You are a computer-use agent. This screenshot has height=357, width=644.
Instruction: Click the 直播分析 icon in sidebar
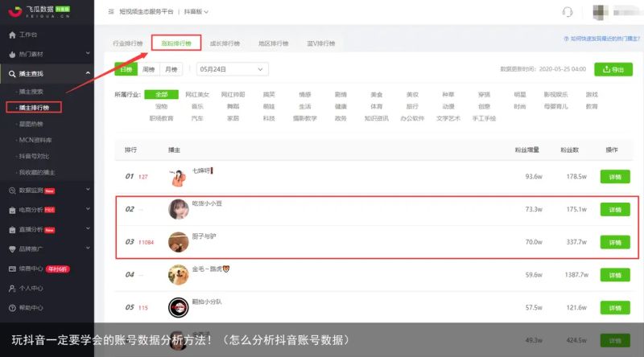[x=12, y=230]
